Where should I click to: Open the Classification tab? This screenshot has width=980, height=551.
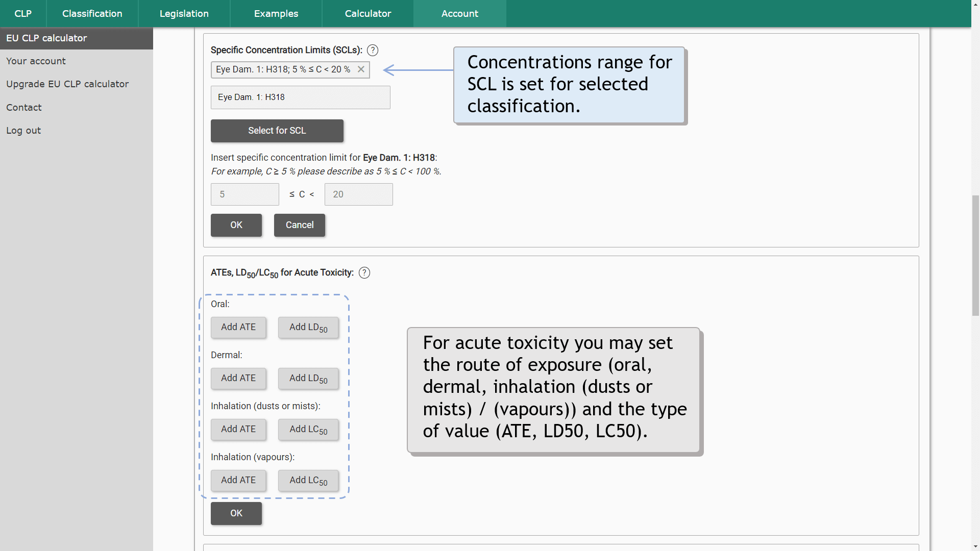click(92, 14)
